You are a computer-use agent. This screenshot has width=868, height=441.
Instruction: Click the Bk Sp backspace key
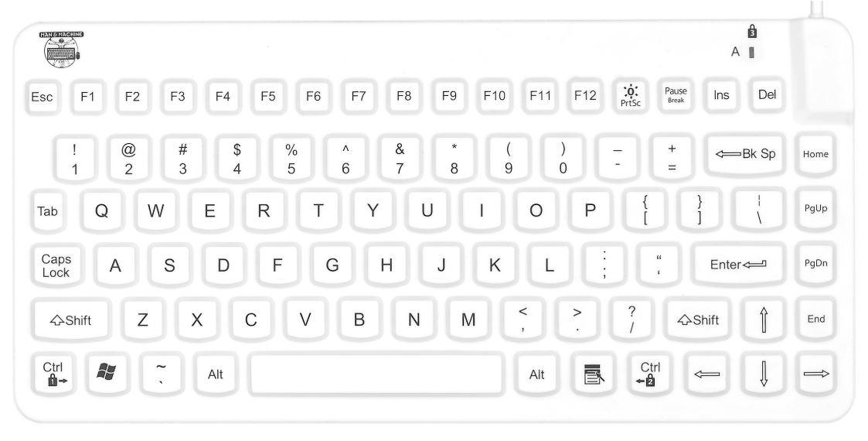point(746,155)
